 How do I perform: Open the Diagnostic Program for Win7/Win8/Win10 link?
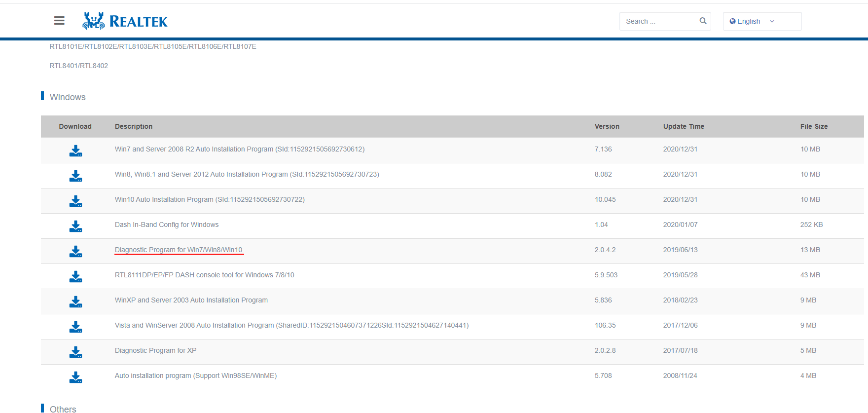tap(179, 250)
